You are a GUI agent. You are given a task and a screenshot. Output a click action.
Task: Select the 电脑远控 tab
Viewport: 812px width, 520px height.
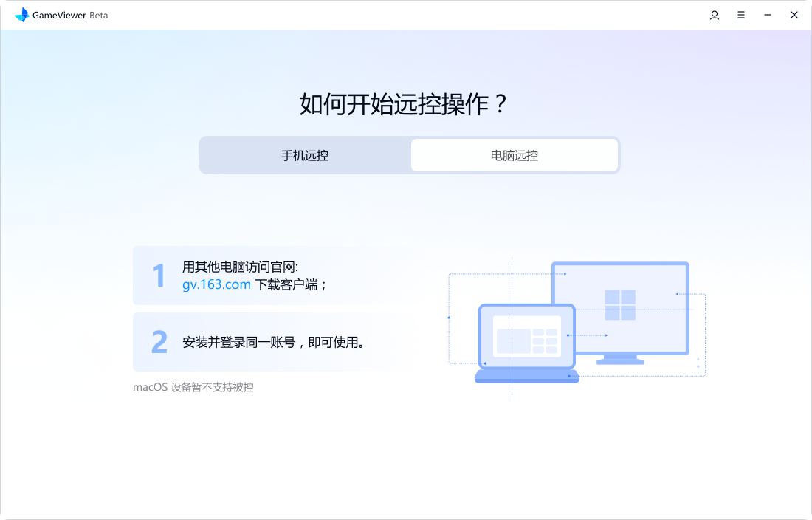pos(515,156)
